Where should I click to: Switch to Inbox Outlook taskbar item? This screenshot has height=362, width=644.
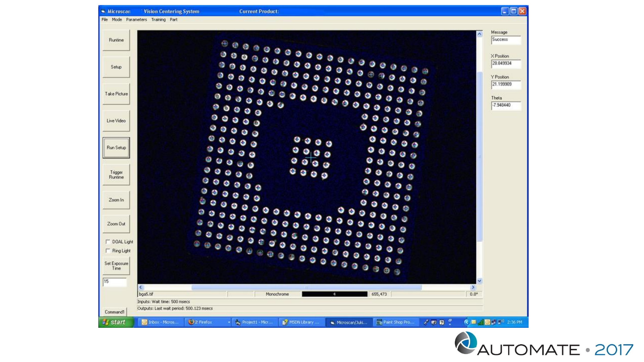click(160, 322)
